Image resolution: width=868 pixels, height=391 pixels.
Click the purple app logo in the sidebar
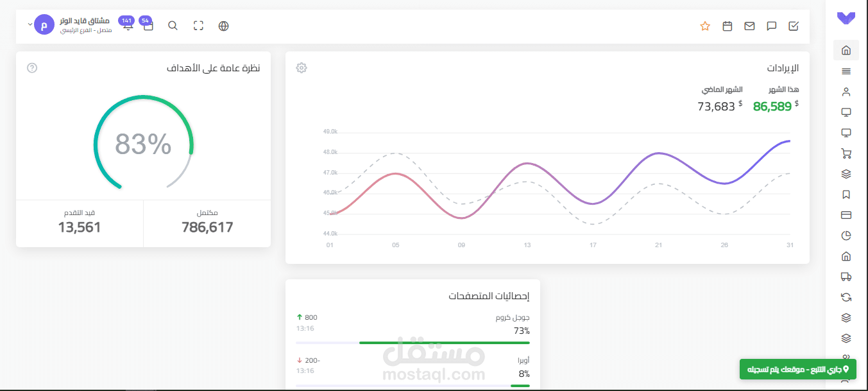coord(846,19)
